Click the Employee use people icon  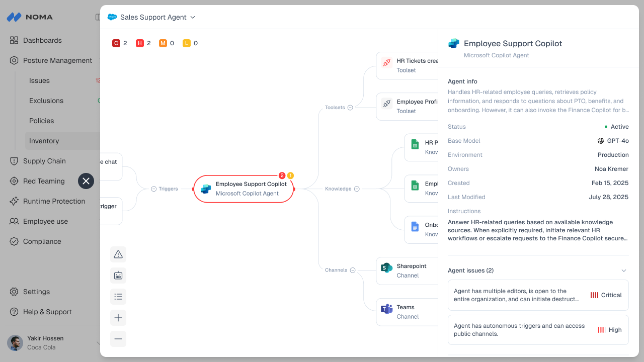point(14,221)
